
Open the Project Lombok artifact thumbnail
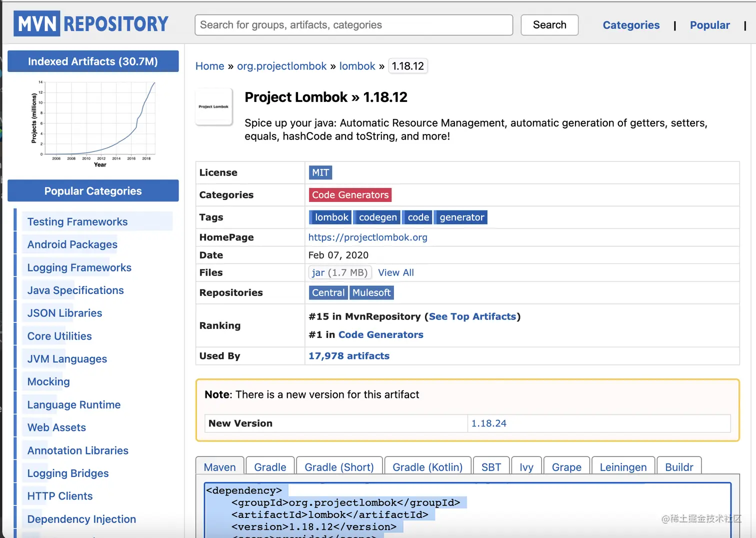click(x=214, y=106)
